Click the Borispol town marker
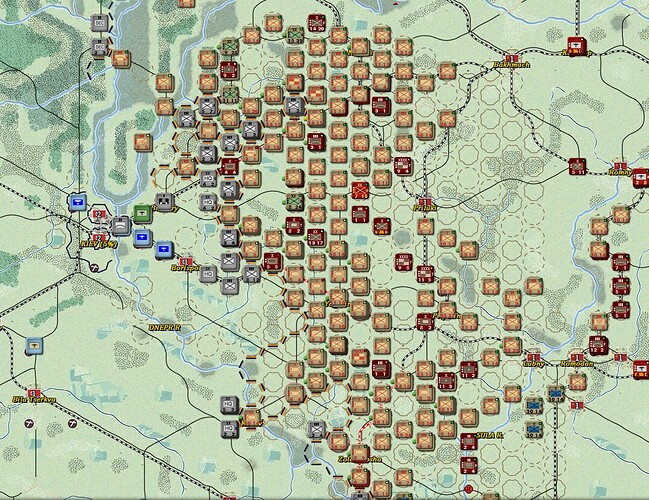 pos(186,262)
